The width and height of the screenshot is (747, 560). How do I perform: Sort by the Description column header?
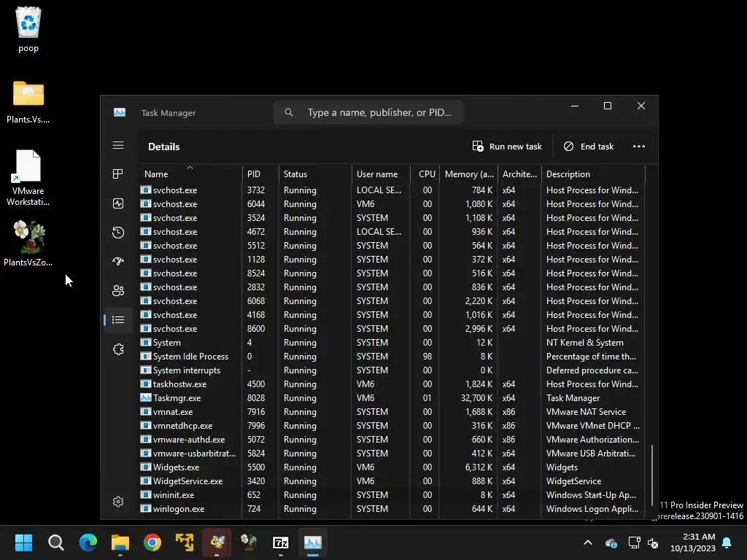pyautogui.click(x=593, y=174)
